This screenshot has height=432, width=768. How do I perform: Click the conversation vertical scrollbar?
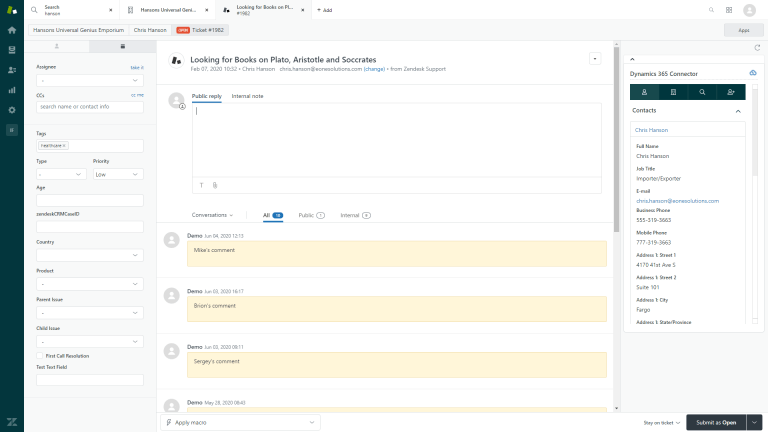[x=616, y=140]
